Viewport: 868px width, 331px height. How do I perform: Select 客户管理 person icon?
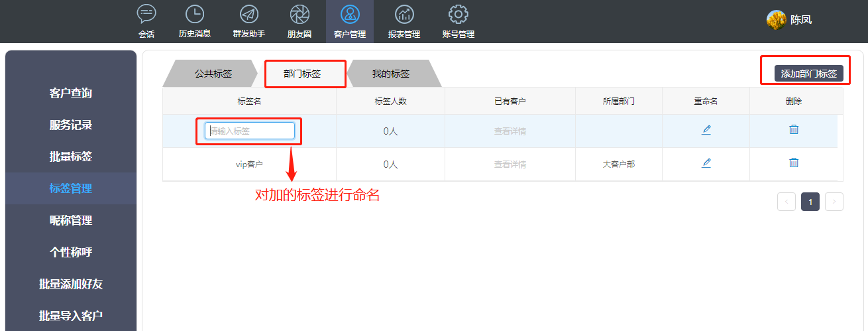pyautogui.click(x=350, y=14)
